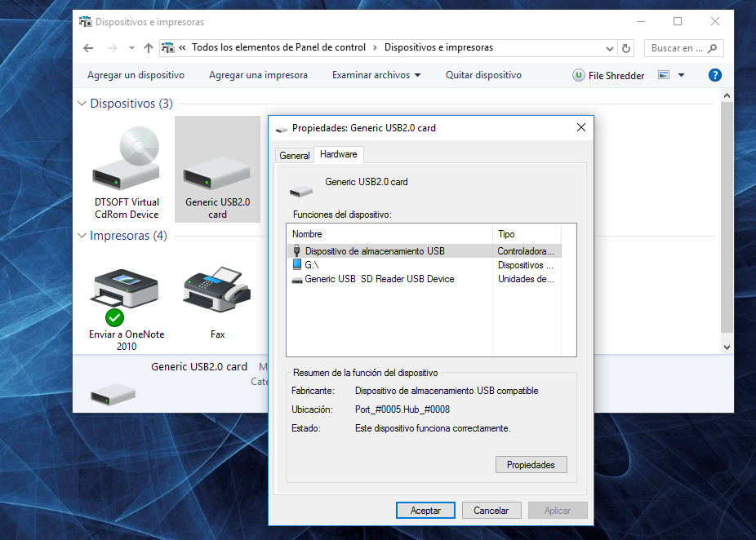Click the Propiedades button
The width and height of the screenshot is (756, 540).
[x=531, y=465]
